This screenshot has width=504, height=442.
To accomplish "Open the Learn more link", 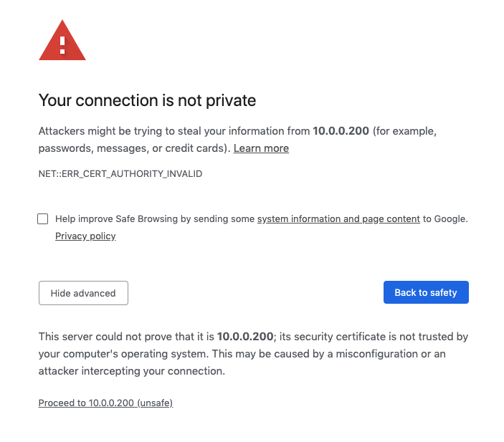I will point(261,148).
